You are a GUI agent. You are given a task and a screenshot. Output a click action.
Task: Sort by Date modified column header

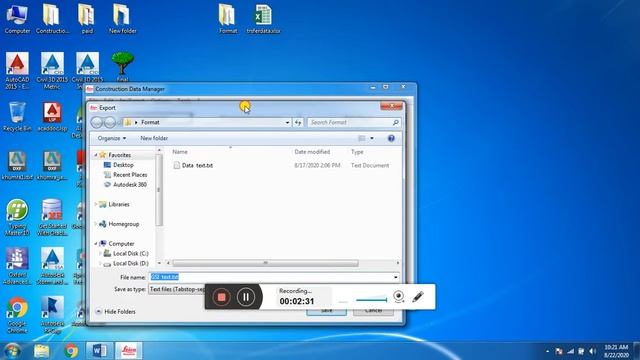click(x=312, y=152)
